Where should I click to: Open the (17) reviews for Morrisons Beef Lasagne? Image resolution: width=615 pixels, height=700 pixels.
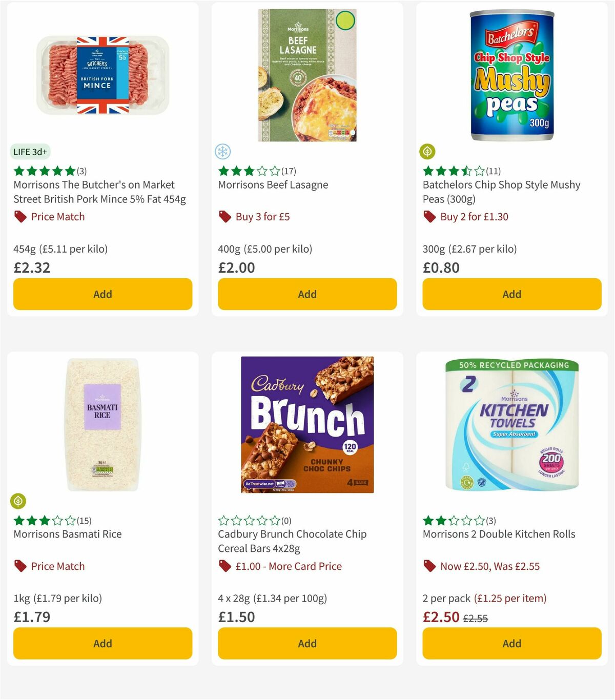288,171
